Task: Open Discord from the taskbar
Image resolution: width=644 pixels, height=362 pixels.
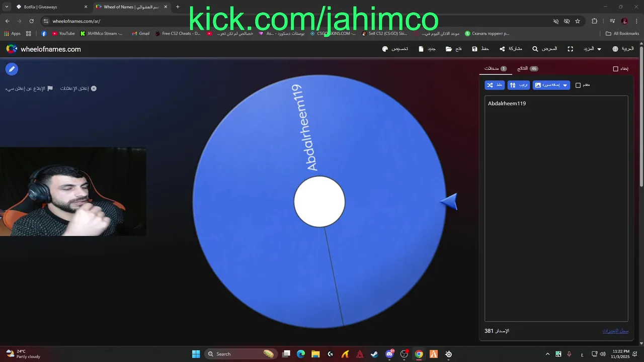Action: [389, 354]
